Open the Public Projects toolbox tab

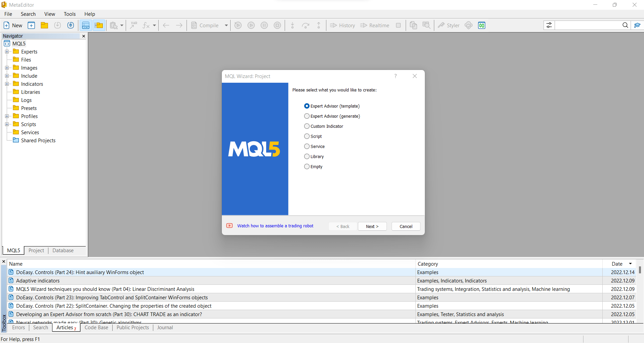133,328
